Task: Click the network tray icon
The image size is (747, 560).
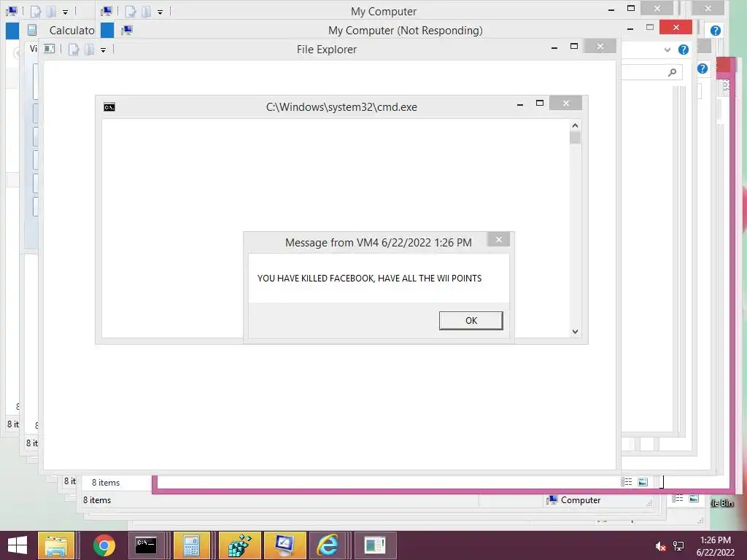Action: (678, 546)
